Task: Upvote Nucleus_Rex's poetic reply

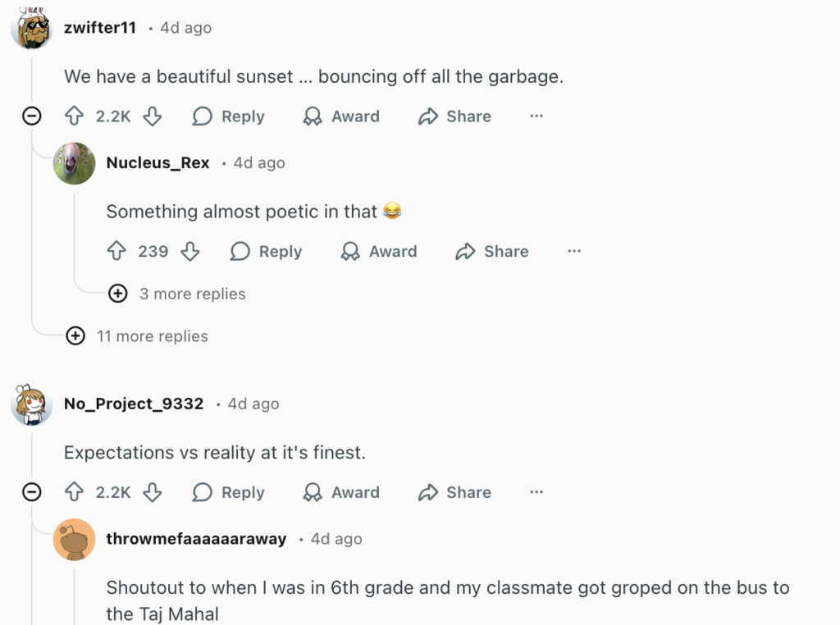Action: point(116,252)
